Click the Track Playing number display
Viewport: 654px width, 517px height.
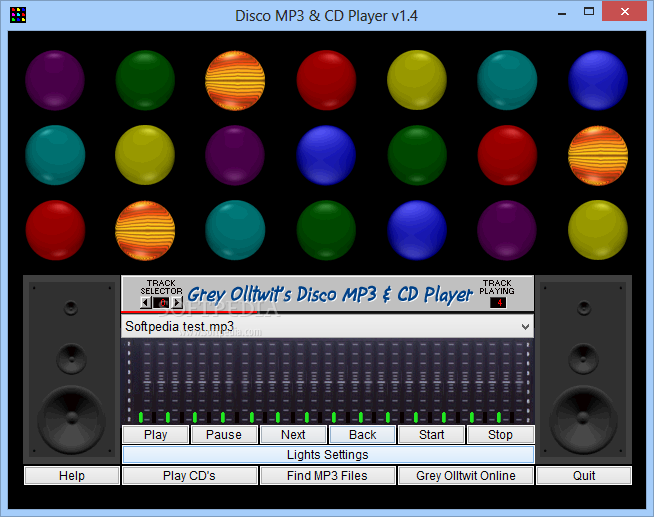click(x=498, y=302)
